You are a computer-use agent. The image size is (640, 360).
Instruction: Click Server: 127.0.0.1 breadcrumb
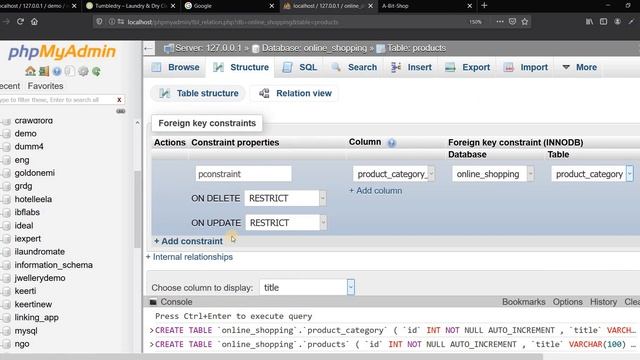pyautogui.click(x=208, y=48)
